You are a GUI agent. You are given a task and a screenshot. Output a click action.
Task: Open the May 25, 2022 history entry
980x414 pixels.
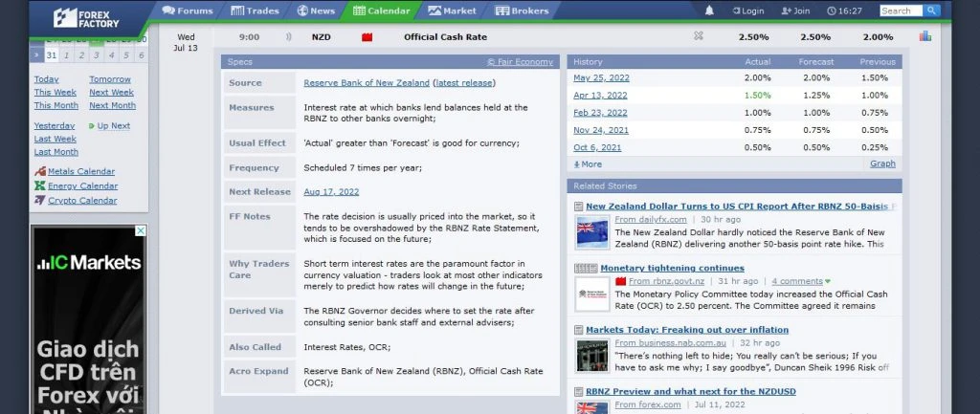[601, 78]
